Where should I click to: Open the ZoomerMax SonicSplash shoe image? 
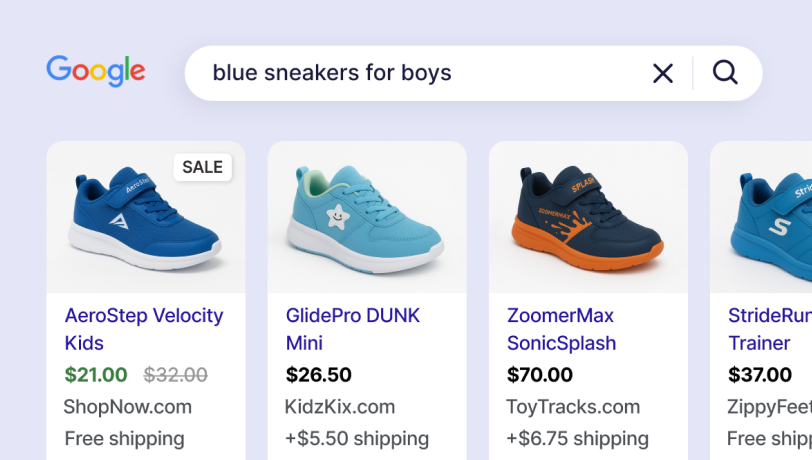click(588, 217)
